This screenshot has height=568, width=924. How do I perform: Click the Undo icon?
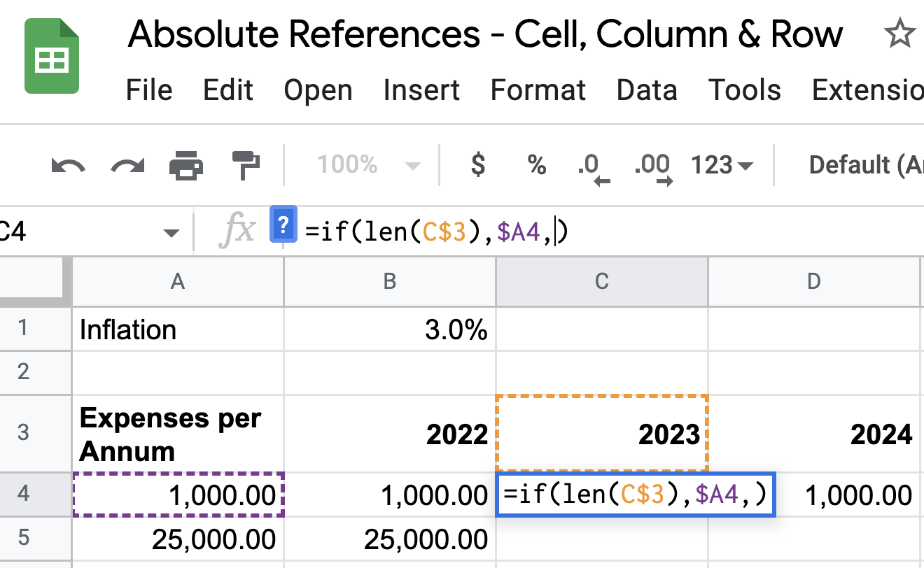[67, 165]
